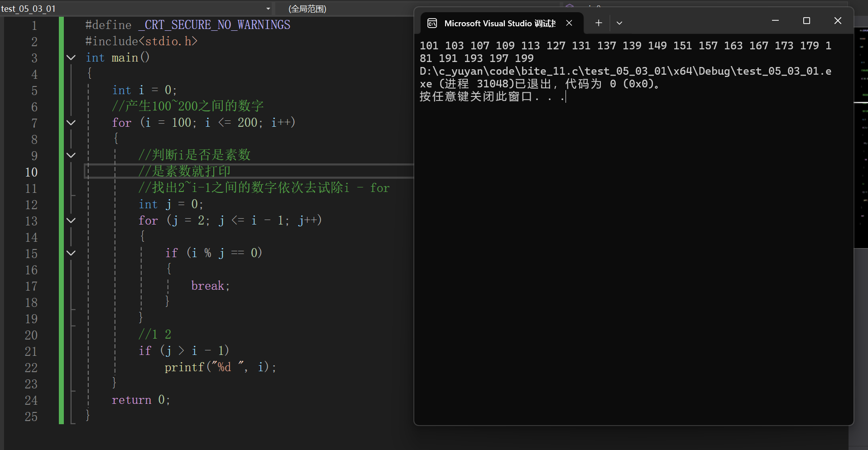Click the printf("%d ", i); statement
Image resolution: width=868 pixels, height=450 pixels.
(x=221, y=367)
